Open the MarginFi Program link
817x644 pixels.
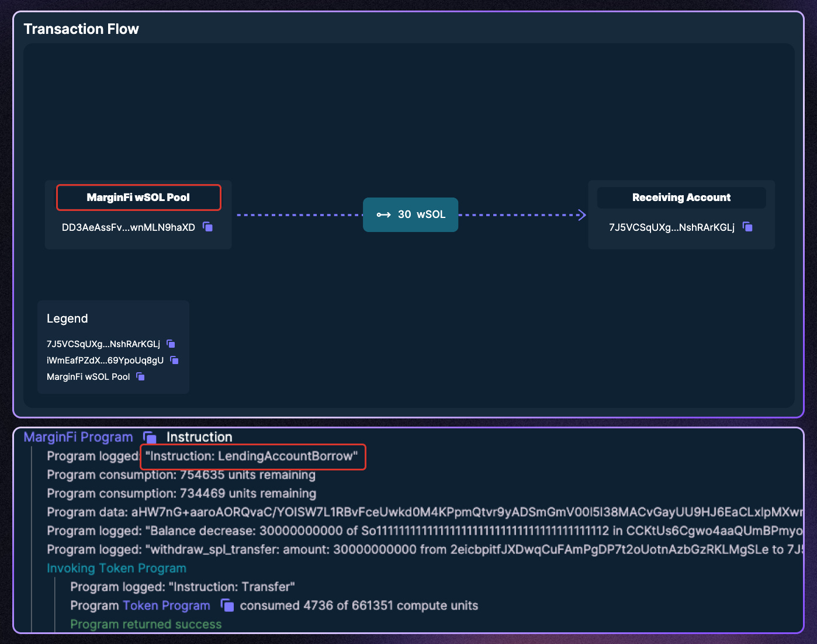click(78, 437)
